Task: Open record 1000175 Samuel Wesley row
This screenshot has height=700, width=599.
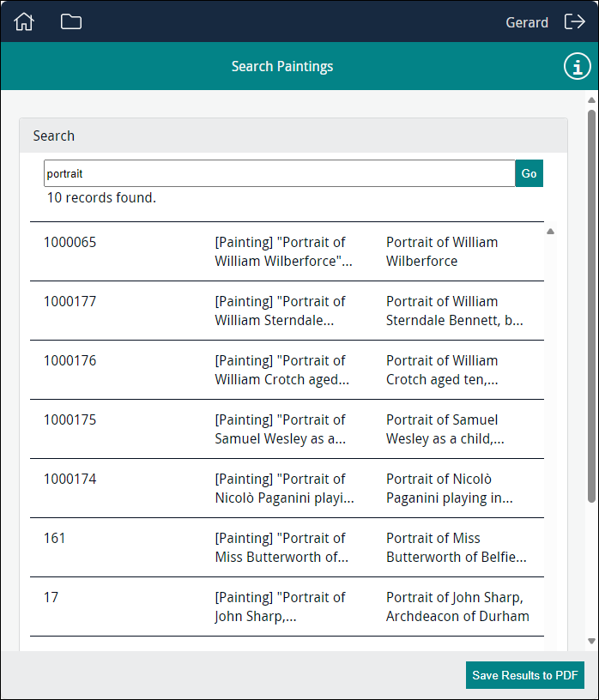Action: [x=286, y=429]
